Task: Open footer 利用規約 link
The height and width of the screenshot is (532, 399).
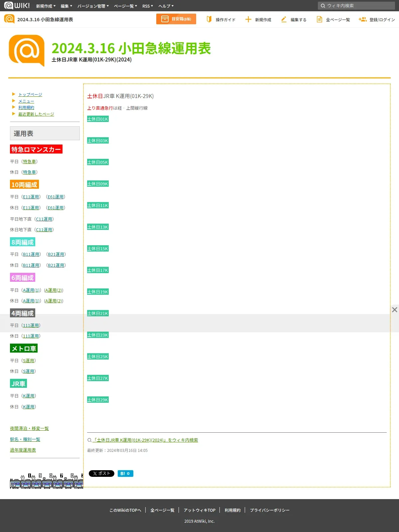Action: pos(232,510)
